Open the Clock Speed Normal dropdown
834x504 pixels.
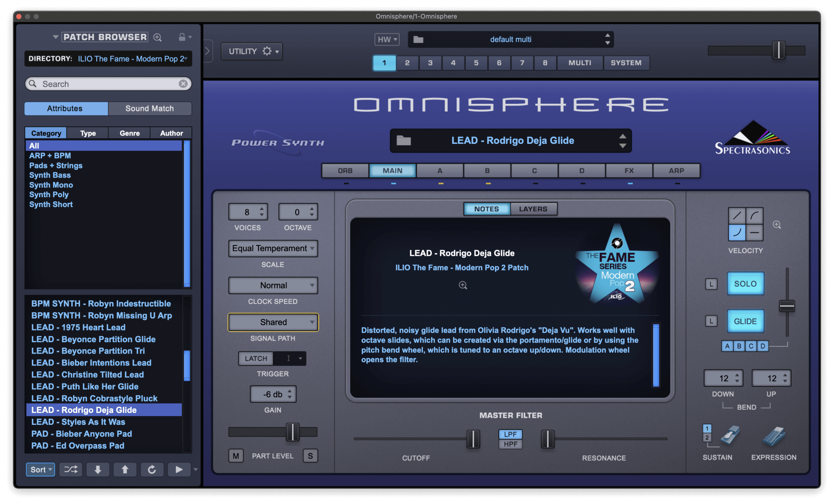click(x=273, y=286)
